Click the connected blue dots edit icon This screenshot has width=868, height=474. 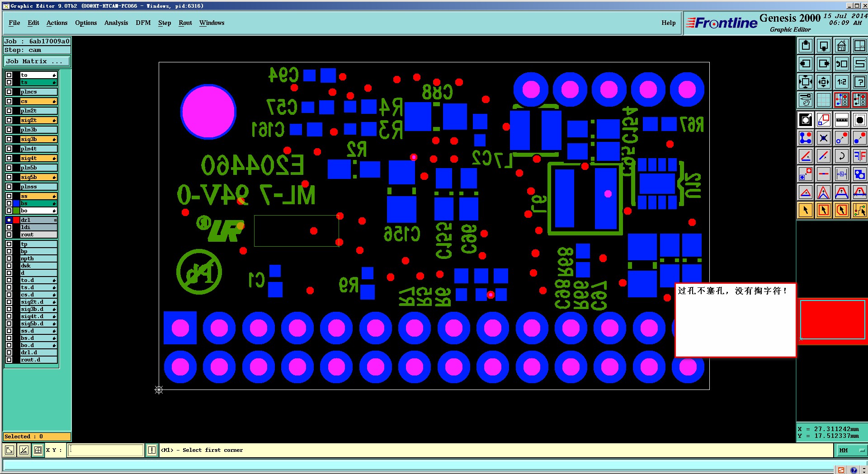pyautogui.click(x=806, y=138)
